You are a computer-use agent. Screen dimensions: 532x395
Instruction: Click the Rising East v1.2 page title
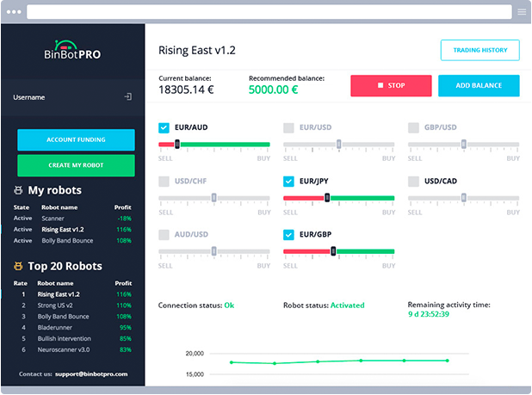197,50
